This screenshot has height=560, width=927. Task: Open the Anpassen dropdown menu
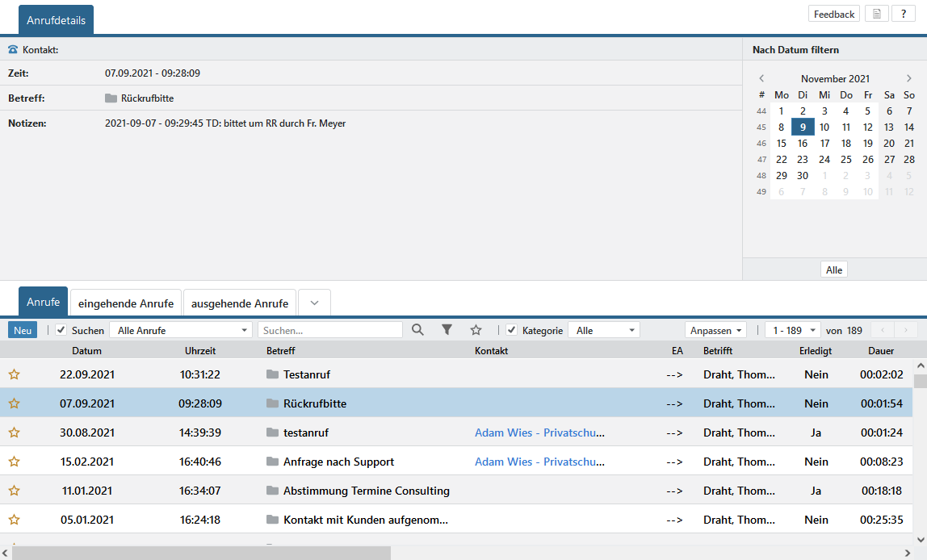click(715, 330)
